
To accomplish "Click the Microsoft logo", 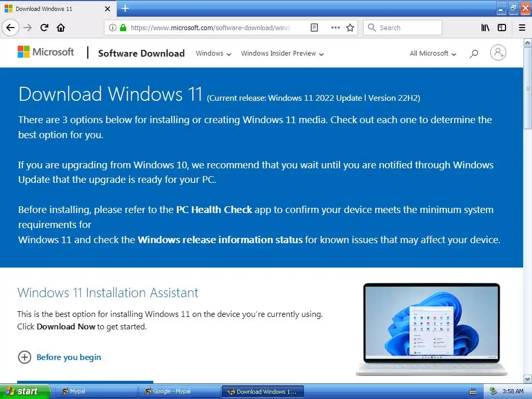I will tap(46, 52).
